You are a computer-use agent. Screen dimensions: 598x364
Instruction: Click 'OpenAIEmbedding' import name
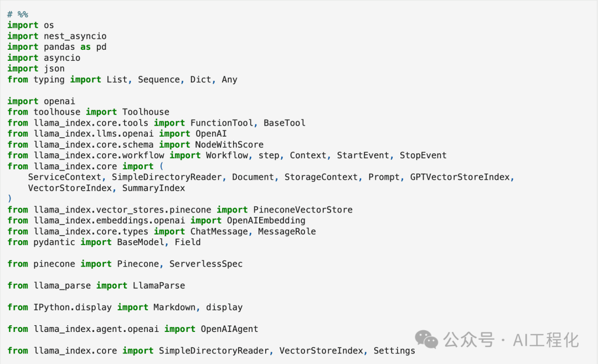pyautogui.click(x=266, y=221)
